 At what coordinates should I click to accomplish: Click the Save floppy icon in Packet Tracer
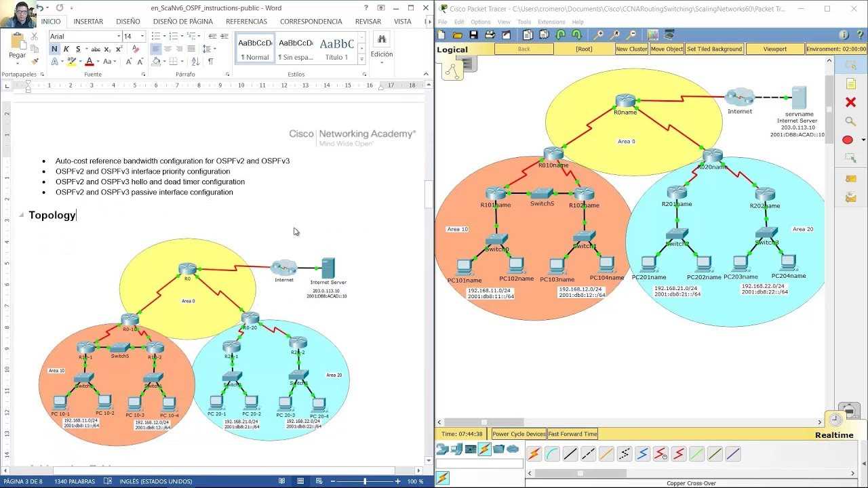[473, 35]
